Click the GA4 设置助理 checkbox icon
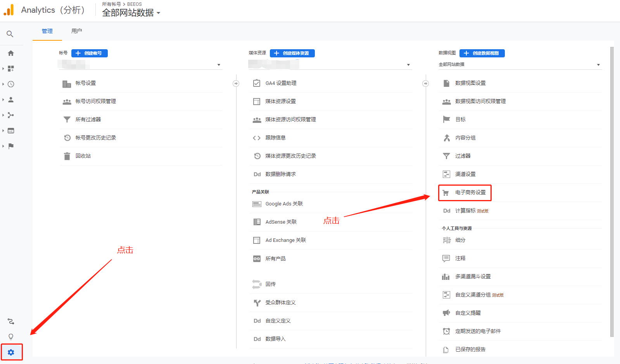 [x=257, y=83]
